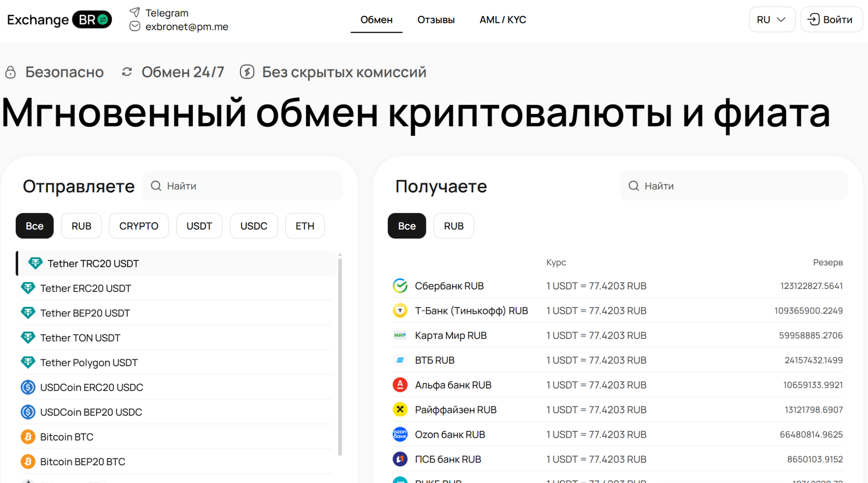Click the Ozon bank blue logo icon
868x483 pixels.
tap(400, 434)
